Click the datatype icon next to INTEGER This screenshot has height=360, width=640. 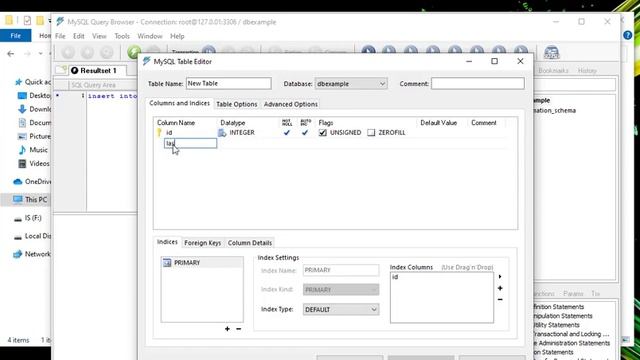(x=222, y=133)
